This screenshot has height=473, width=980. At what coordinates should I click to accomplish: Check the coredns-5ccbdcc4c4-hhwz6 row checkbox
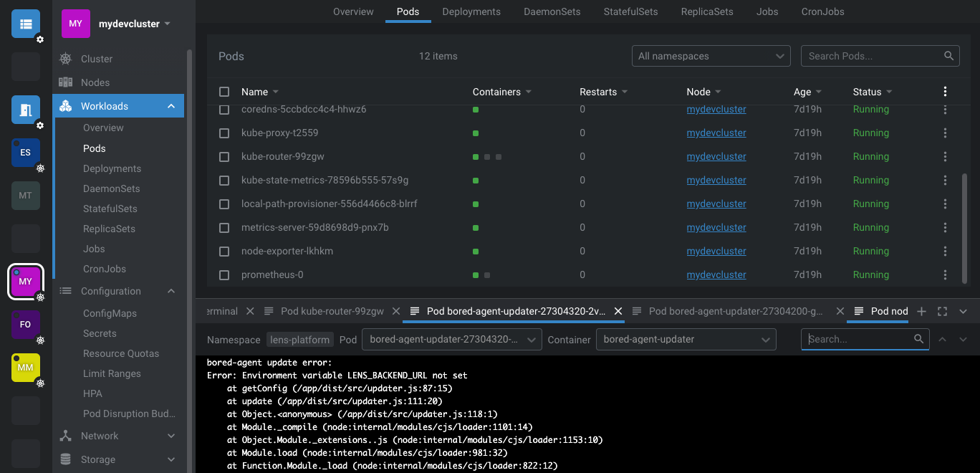click(224, 110)
